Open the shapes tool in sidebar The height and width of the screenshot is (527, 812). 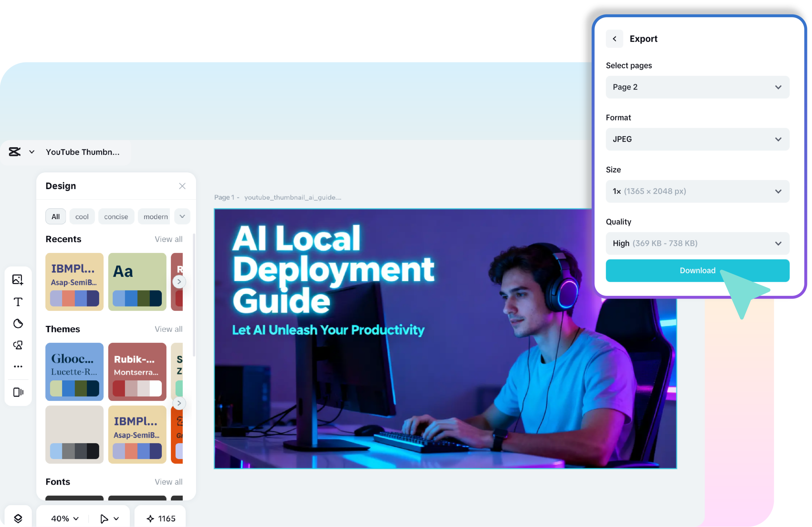tap(18, 345)
